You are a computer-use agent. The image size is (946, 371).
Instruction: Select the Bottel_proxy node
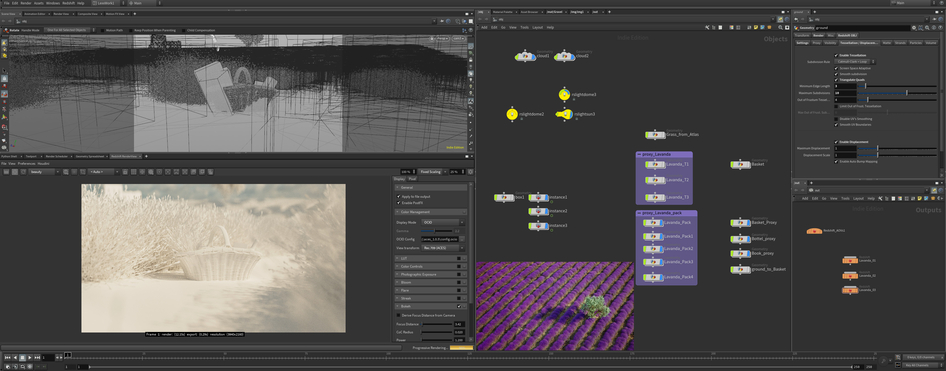(740, 238)
